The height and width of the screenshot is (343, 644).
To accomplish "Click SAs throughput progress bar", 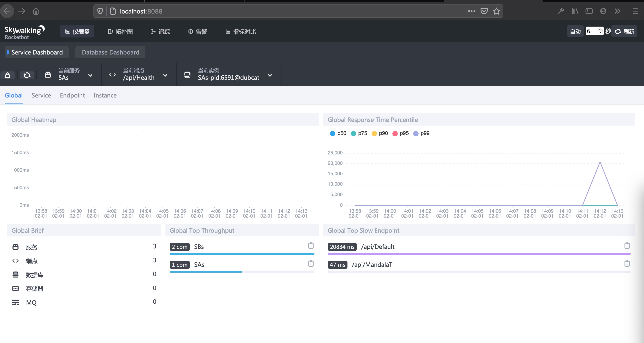I will (242, 272).
